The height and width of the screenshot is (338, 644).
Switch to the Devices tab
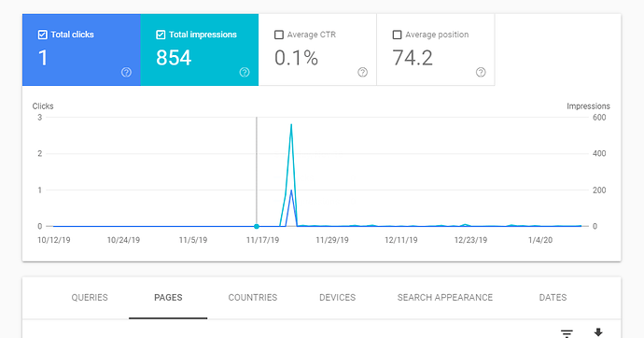[x=337, y=297]
